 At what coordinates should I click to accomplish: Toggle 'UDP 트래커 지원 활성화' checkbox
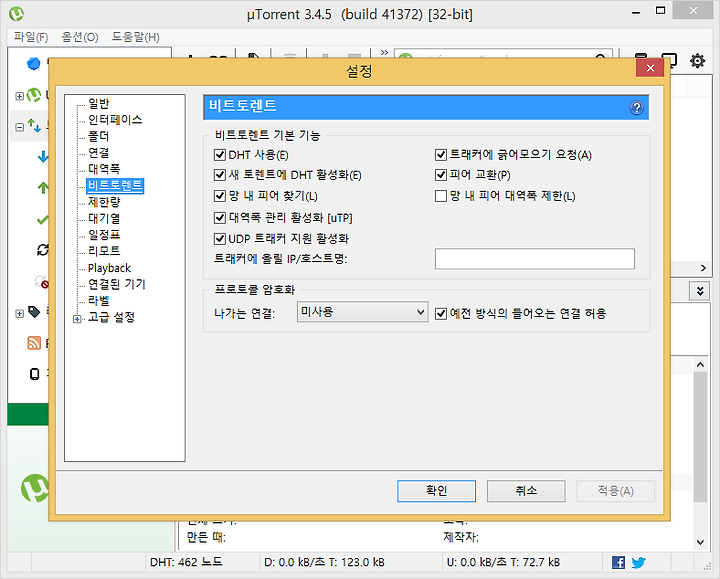click(220, 239)
